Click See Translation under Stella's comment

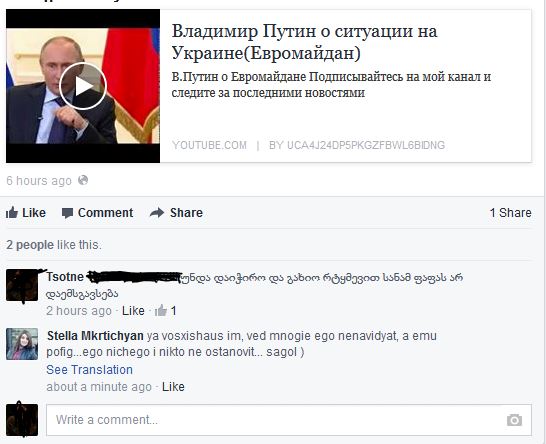point(89,369)
